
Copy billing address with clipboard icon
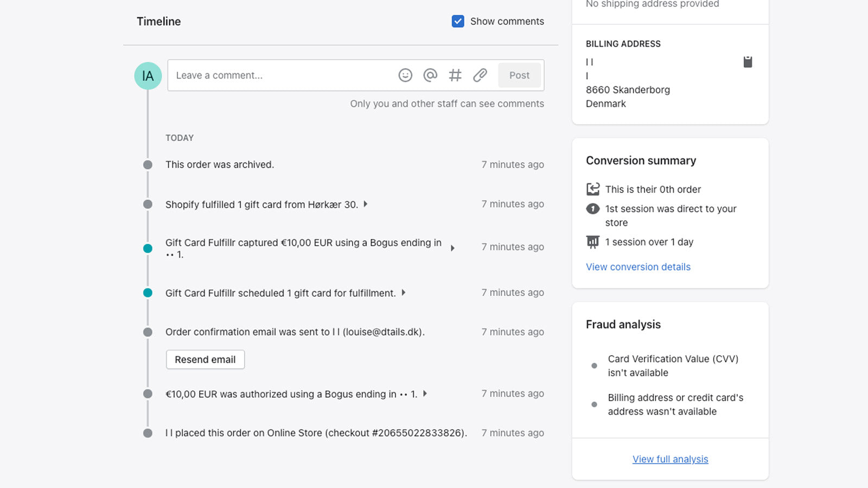[748, 62]
